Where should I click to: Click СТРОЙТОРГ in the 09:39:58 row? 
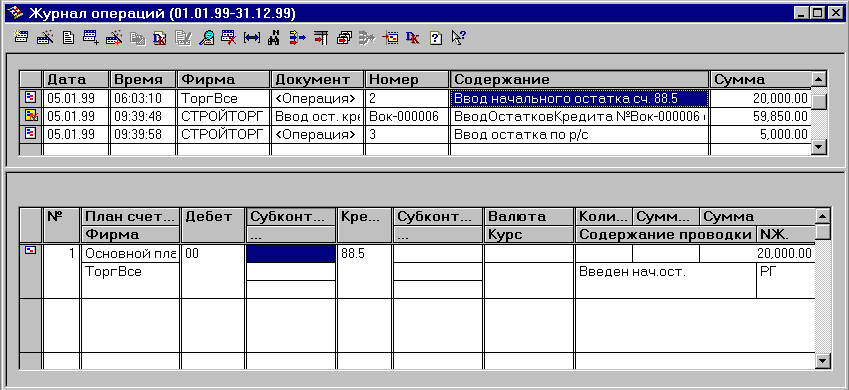pyautogui.click(x=224, y=134)
